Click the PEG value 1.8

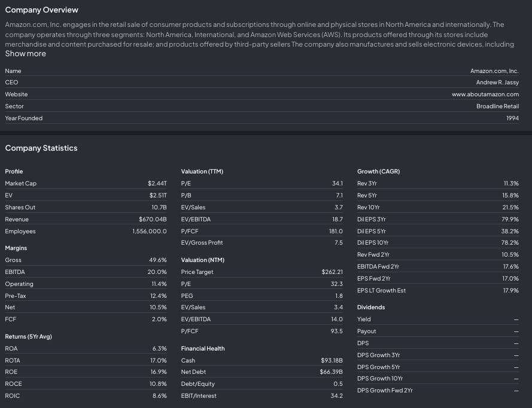tap(339, 296)
